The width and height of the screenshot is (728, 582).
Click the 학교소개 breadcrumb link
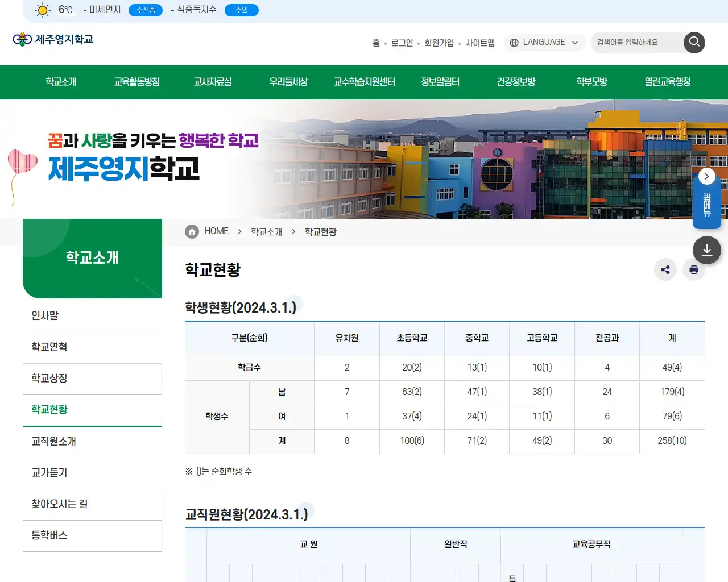[266, 232]
